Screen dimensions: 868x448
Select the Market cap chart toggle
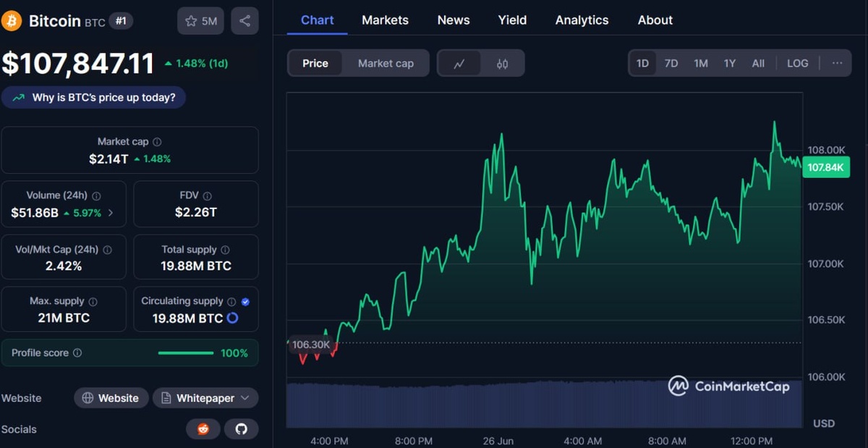tap(386, 64)
